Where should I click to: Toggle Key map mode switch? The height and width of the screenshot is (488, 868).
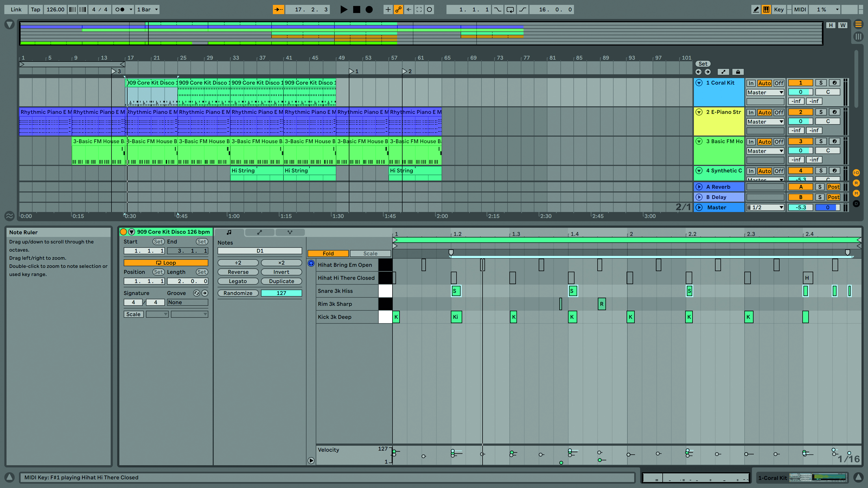click(779, 9)
